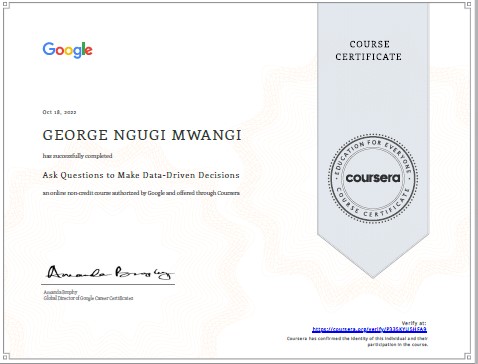Screen dimensions: 478x364
Task: Click the COURSE CERTIFICATE ribbon heading
Action: pyautogui.click(x=369, y=50)
